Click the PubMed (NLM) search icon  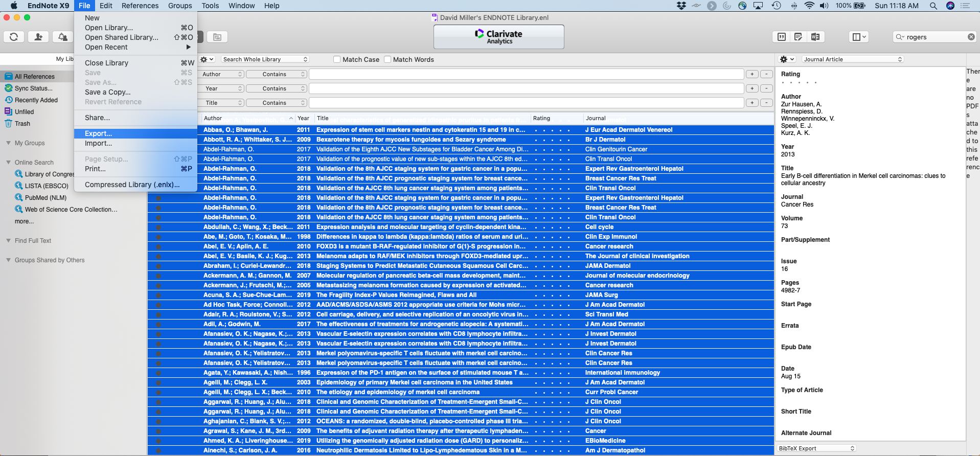point(19,197)
